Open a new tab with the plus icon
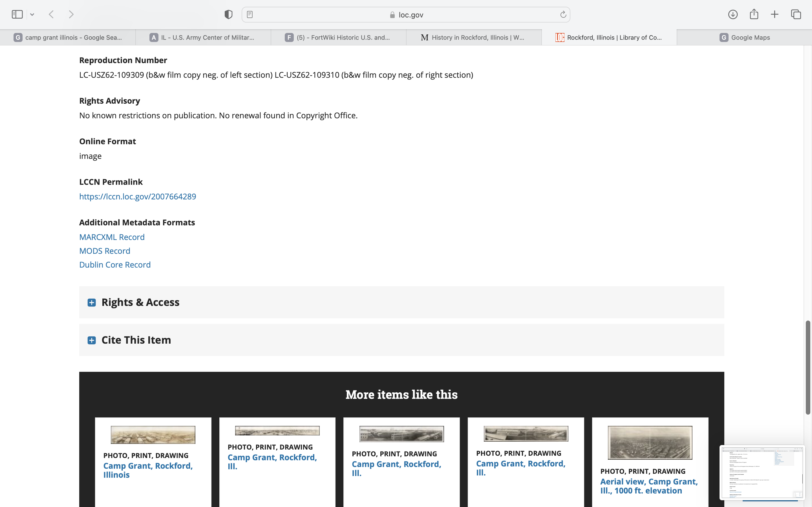Viewport: 812px width, 507px height. (x=775, y=14)
